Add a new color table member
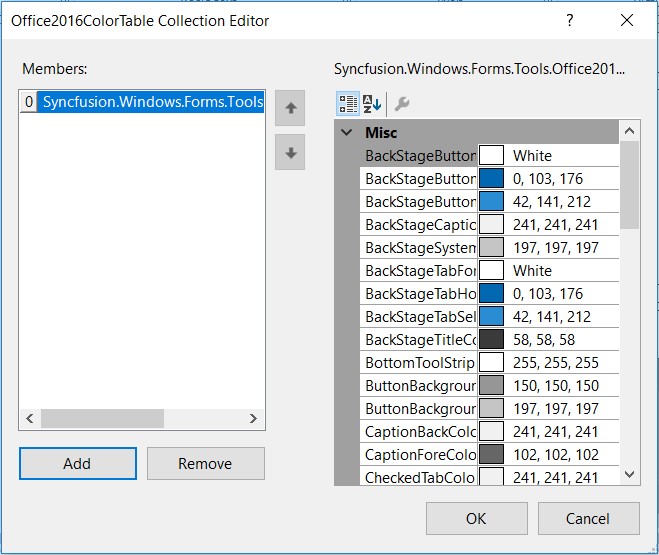 [x=78, y=463]
